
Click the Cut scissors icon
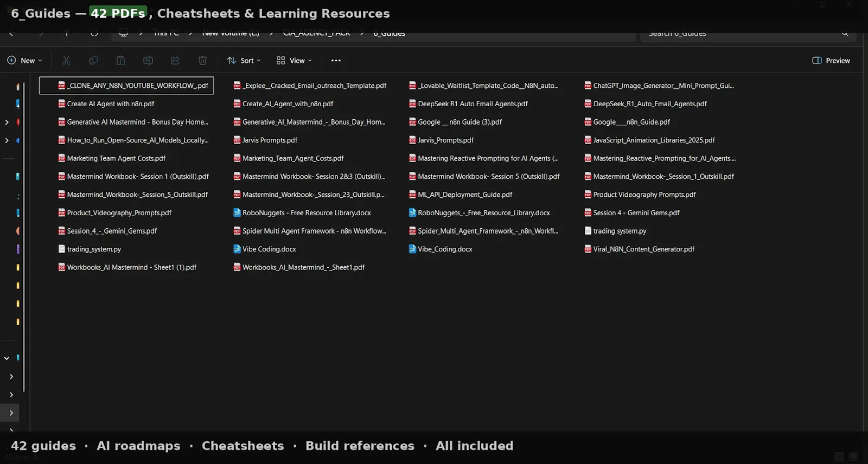click(x=66, y=61)
